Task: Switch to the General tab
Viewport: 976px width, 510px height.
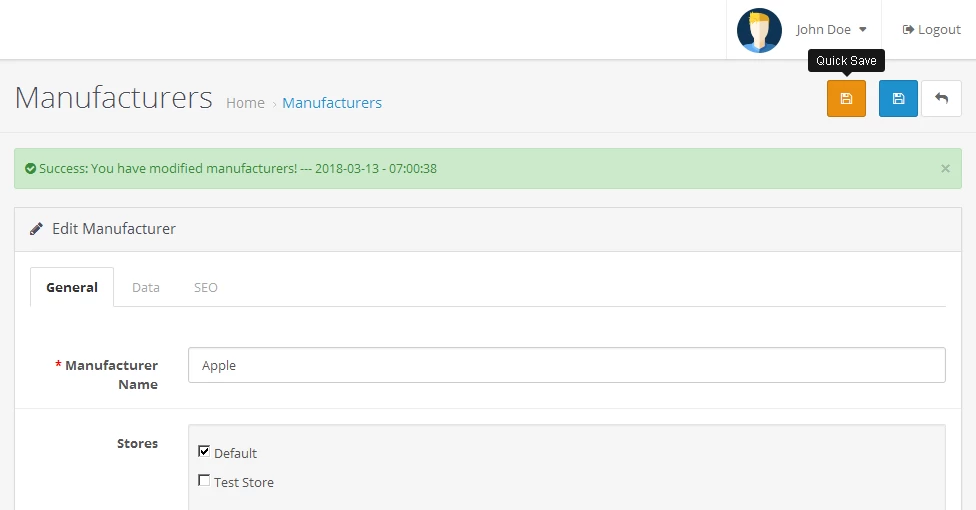Action: (72, 287)
